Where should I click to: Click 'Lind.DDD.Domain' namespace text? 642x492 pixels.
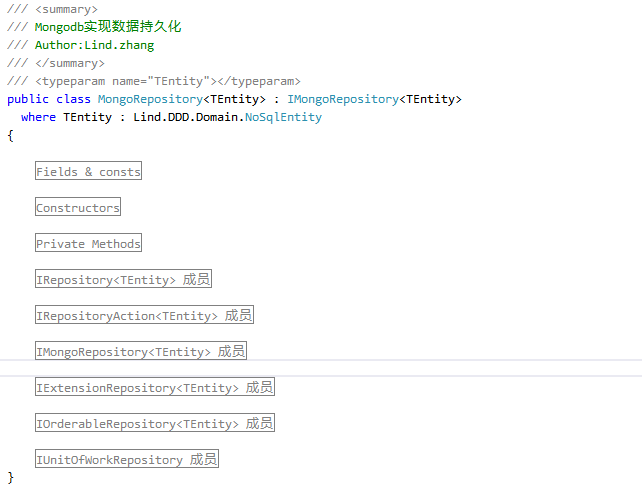tap(185, 117)
